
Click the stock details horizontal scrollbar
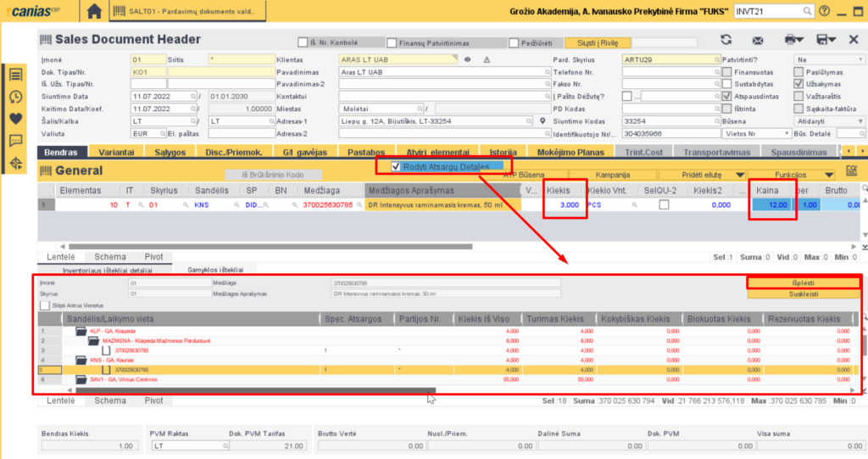click(254, 389)
